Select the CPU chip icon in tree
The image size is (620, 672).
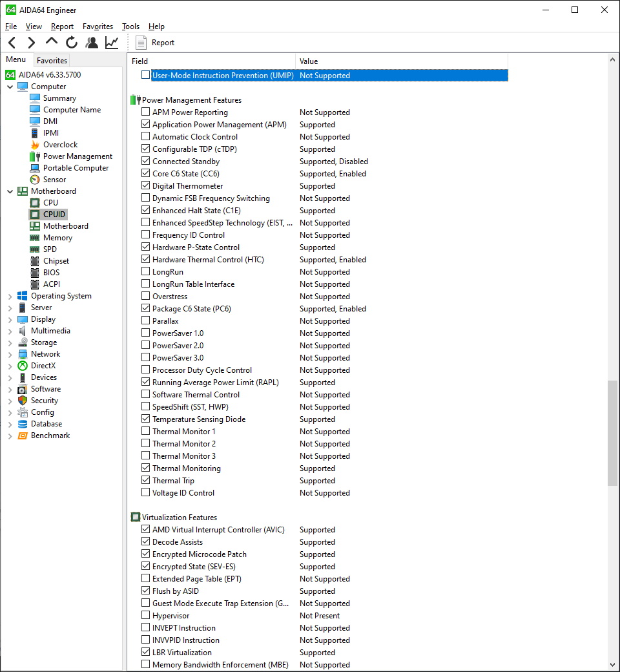point(35,203)
